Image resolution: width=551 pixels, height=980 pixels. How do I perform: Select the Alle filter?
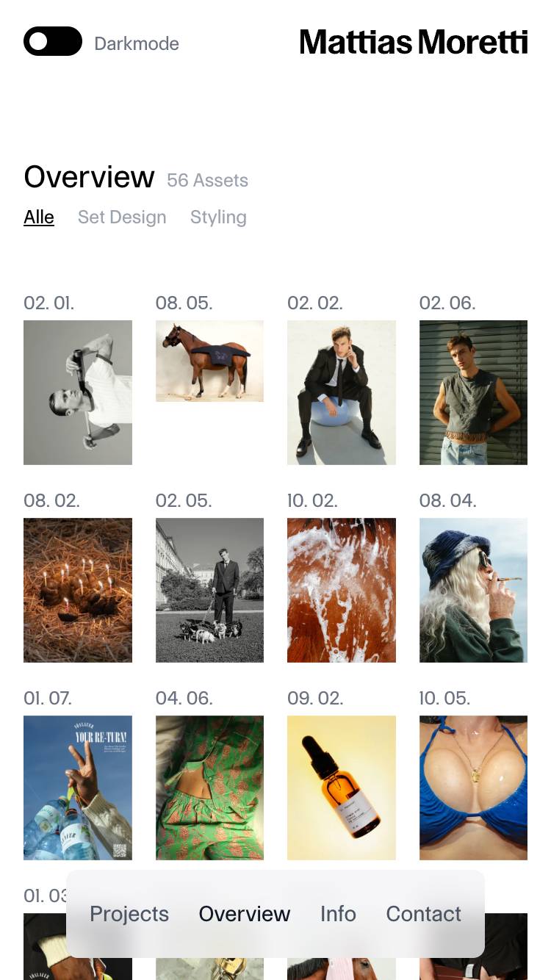click(x=39, y=217)
